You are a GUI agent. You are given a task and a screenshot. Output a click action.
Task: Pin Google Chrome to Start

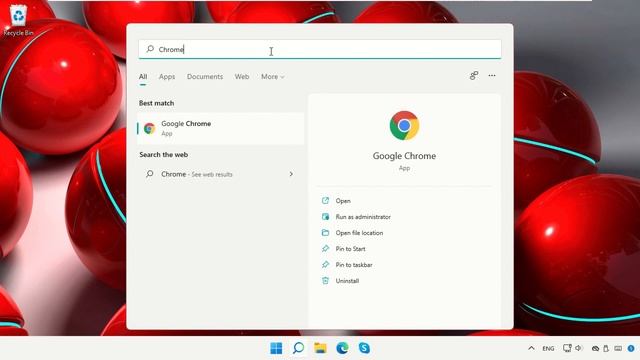pos(350,249)
